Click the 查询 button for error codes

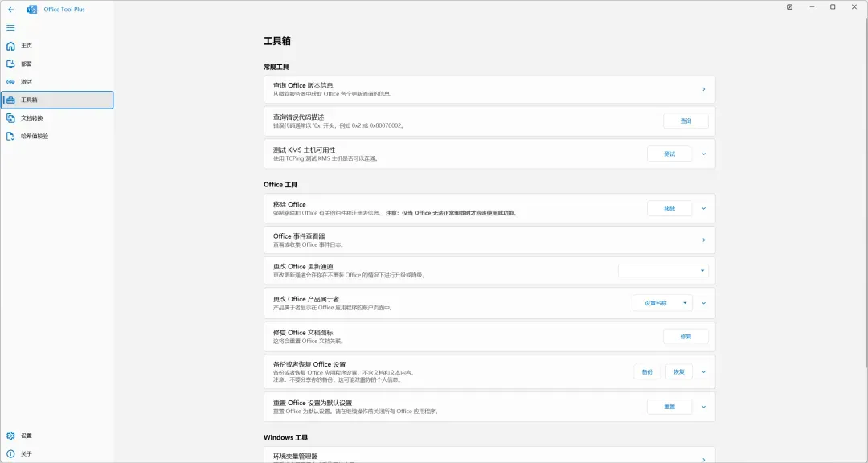click(x=686, y=121)
